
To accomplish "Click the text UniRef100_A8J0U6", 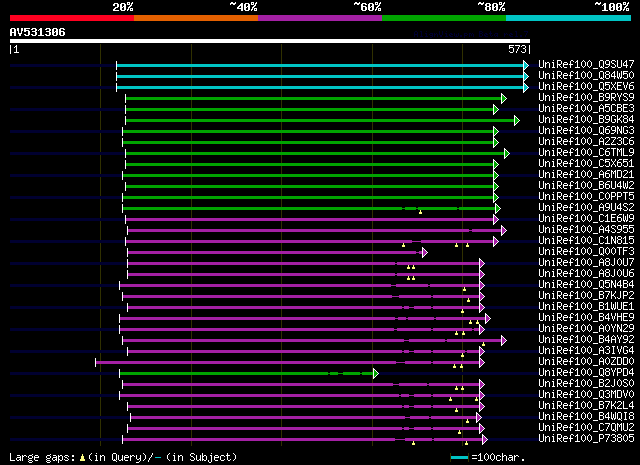I will (x=586, y=274).
